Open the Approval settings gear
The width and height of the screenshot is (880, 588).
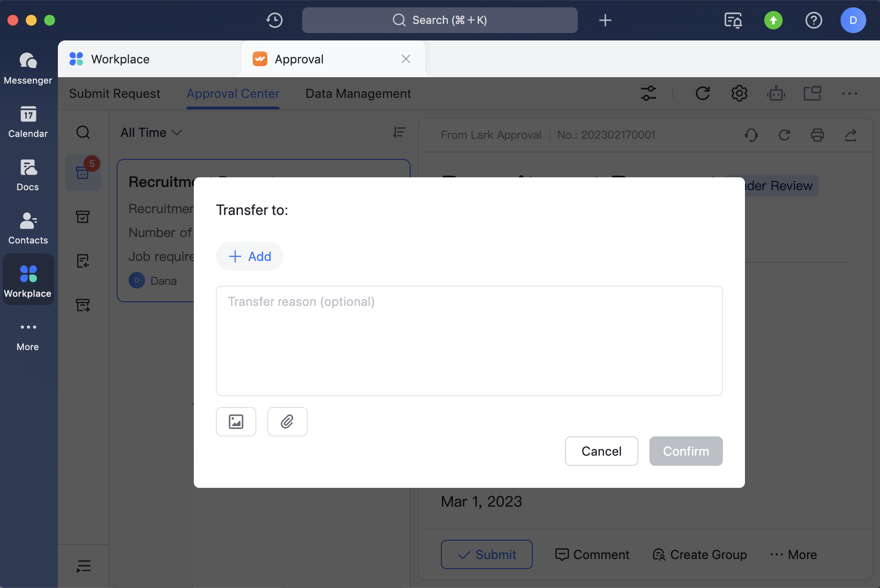coord(739,93)
